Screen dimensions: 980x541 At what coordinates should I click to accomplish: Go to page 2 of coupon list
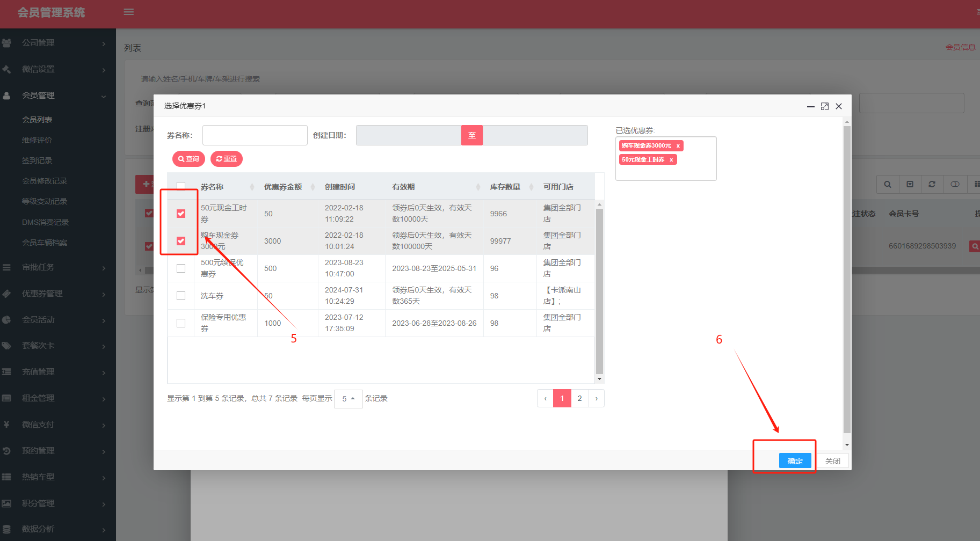579,398
